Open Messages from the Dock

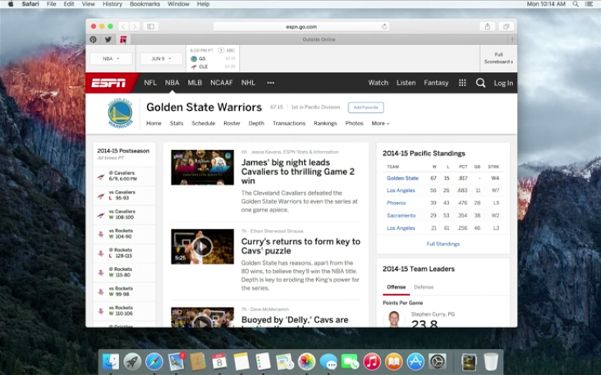(x=328, y=362)
